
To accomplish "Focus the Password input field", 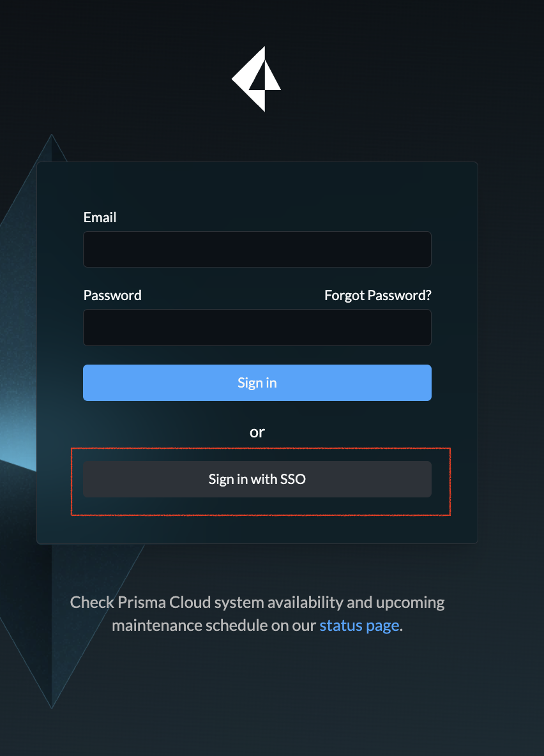I will coord(257,328).
